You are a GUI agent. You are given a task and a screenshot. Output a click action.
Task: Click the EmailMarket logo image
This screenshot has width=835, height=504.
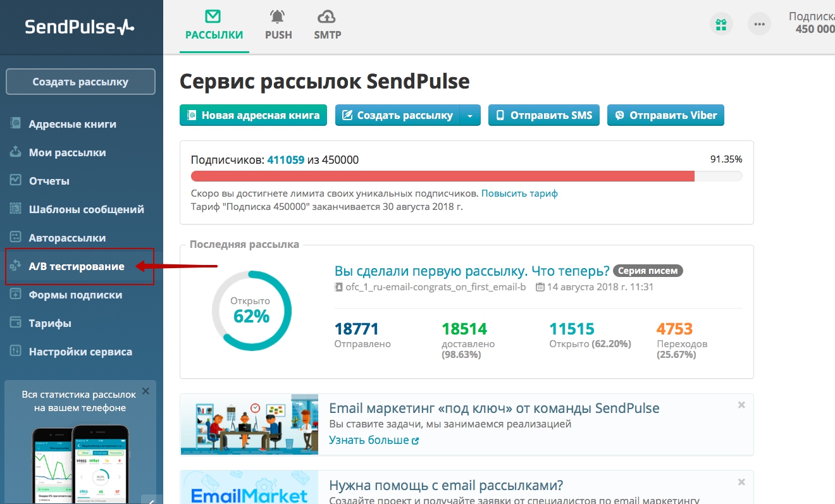click(x=249, y=488)
